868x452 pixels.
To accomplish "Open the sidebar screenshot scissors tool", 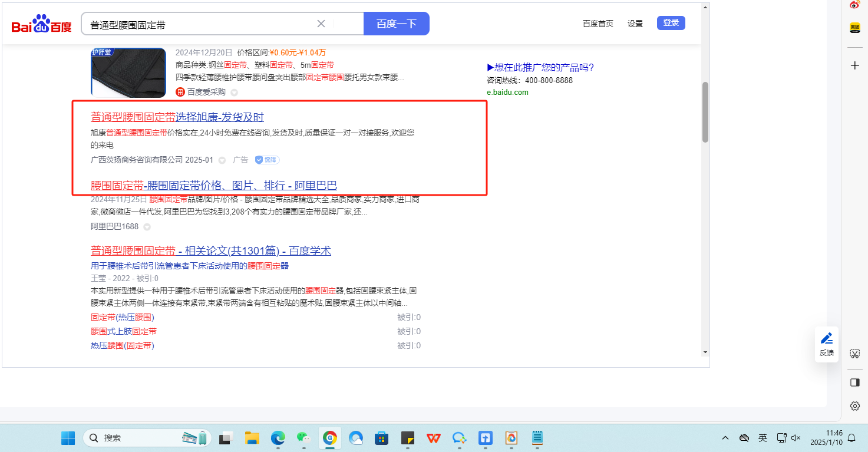I will point(855,354).
